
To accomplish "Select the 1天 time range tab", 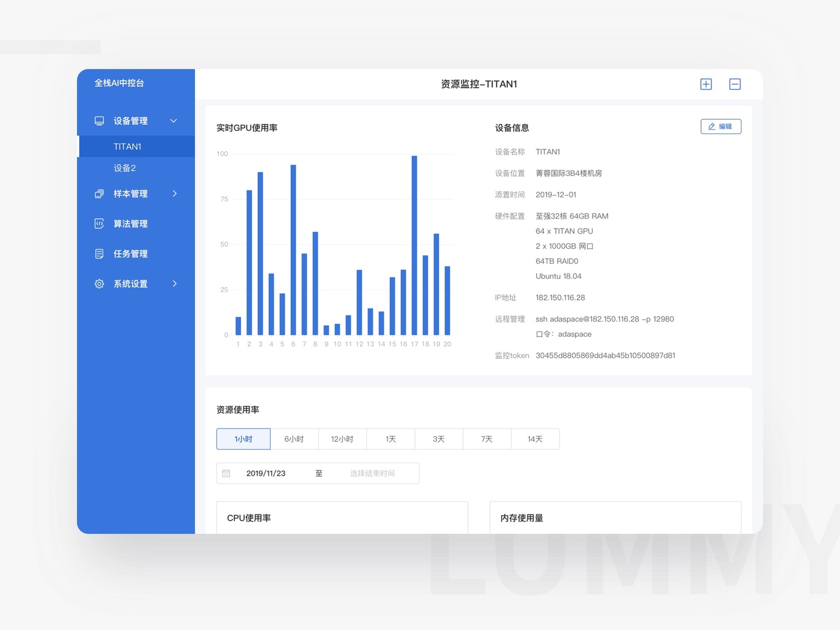I will point(390,439).
